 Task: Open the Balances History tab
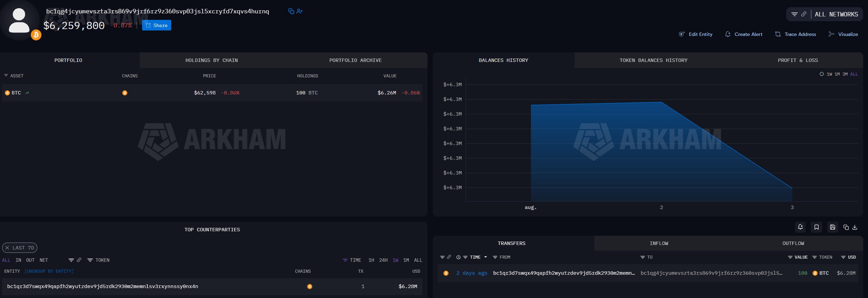coord(503,60)
